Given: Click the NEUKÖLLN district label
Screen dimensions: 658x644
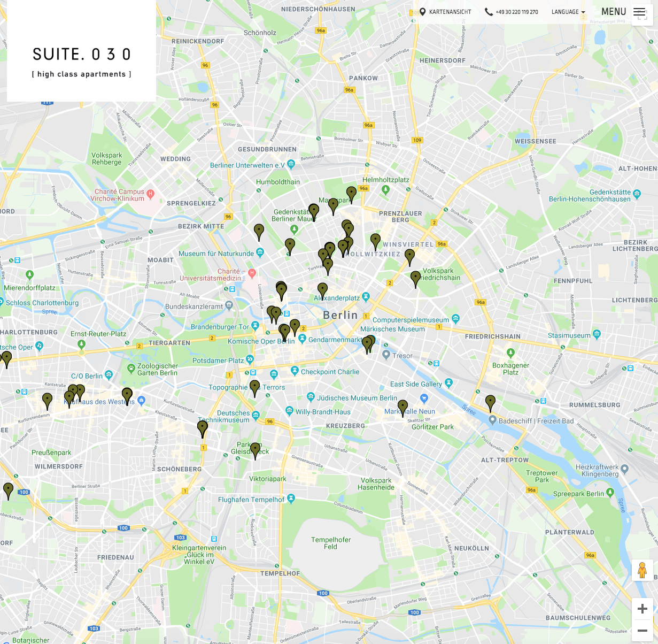Looking at the screenshot, I should tap(471, 548).
